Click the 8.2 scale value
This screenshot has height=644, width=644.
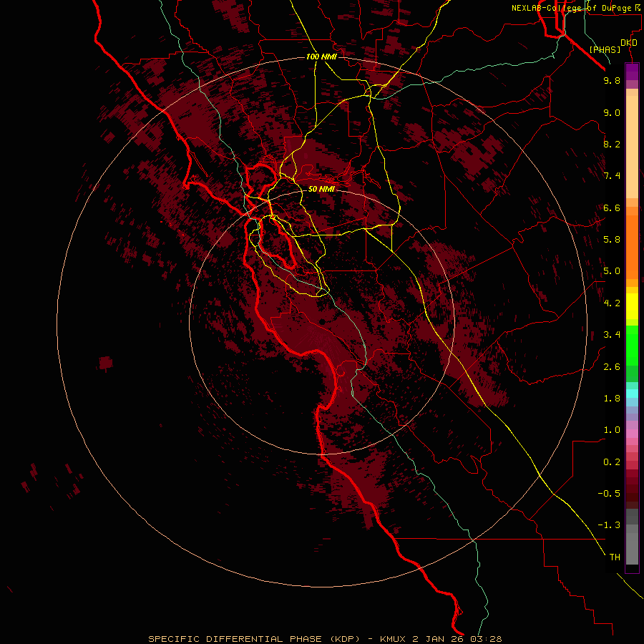[612, 144]
